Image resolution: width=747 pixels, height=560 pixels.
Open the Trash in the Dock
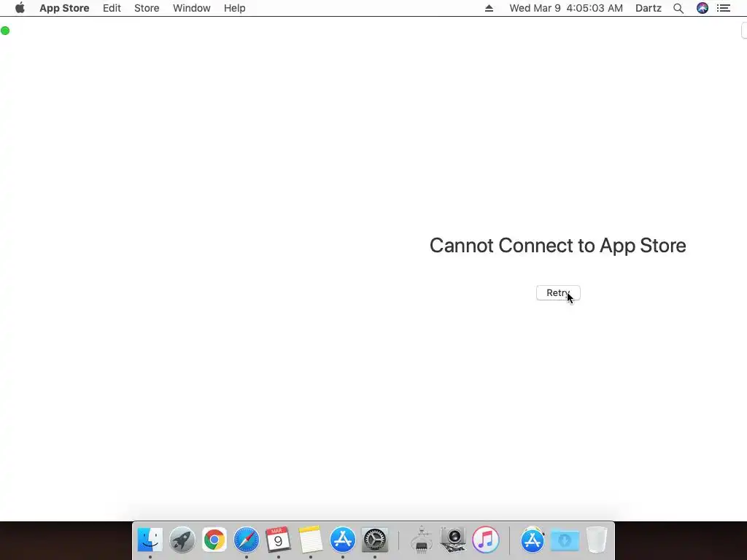[x=597, y=540]
